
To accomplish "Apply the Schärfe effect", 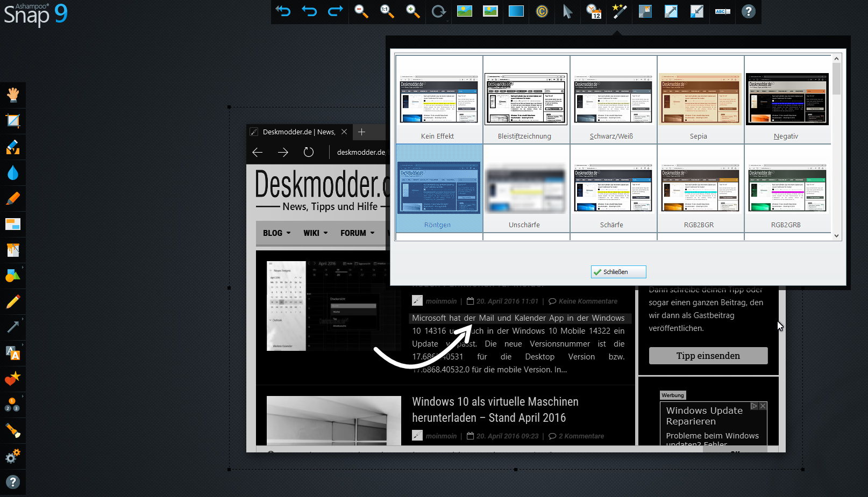I will point(613,188).
